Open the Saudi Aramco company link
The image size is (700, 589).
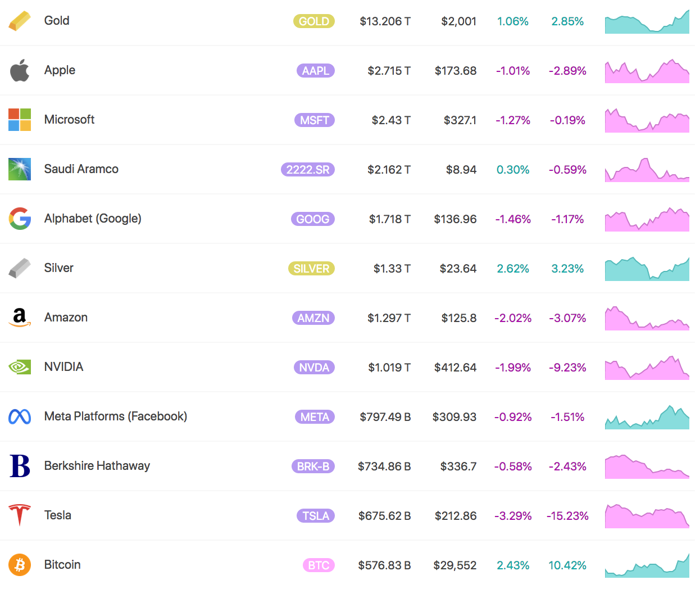pyautogui.click(x=81, y=169)
